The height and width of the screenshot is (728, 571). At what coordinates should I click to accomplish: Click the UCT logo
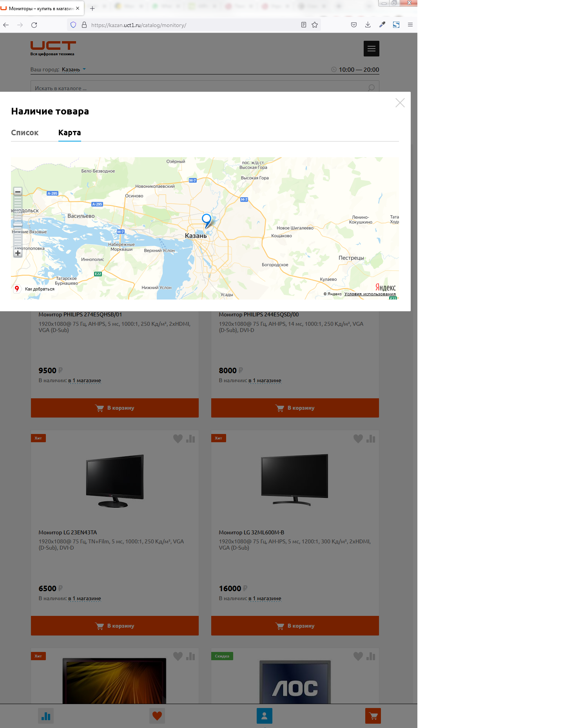click(53, 48)
